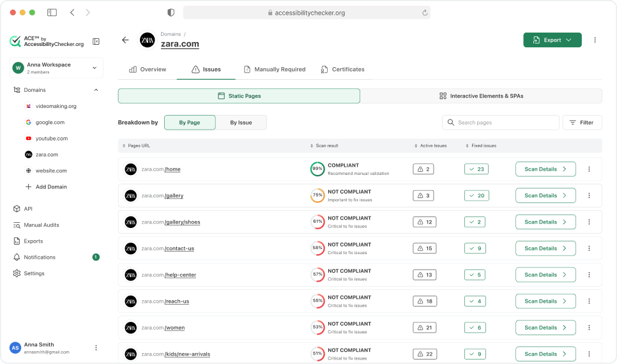Navigate back in browser toolbar
The height and width of the screenshot is (364, 617).
pos(72,13)
